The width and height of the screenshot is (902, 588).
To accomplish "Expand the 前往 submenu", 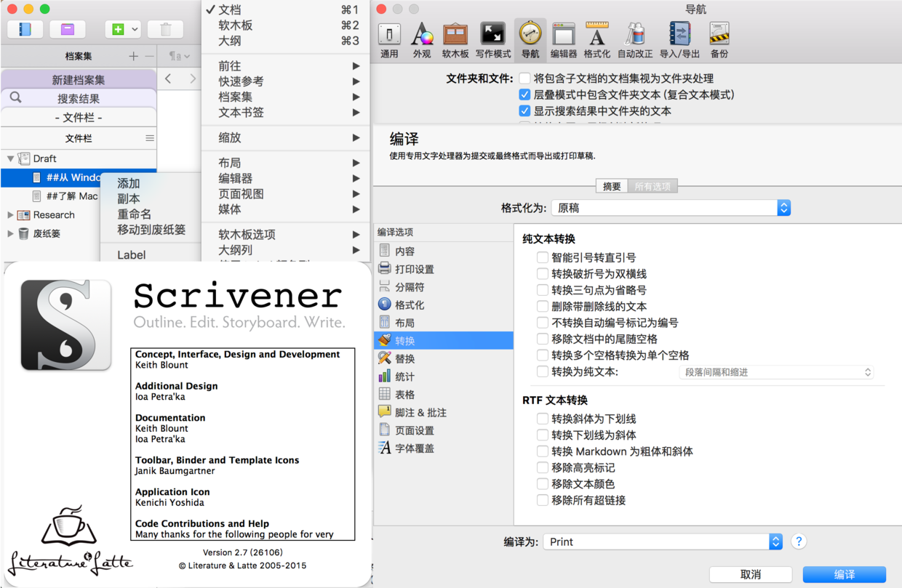I will (286, 66).
